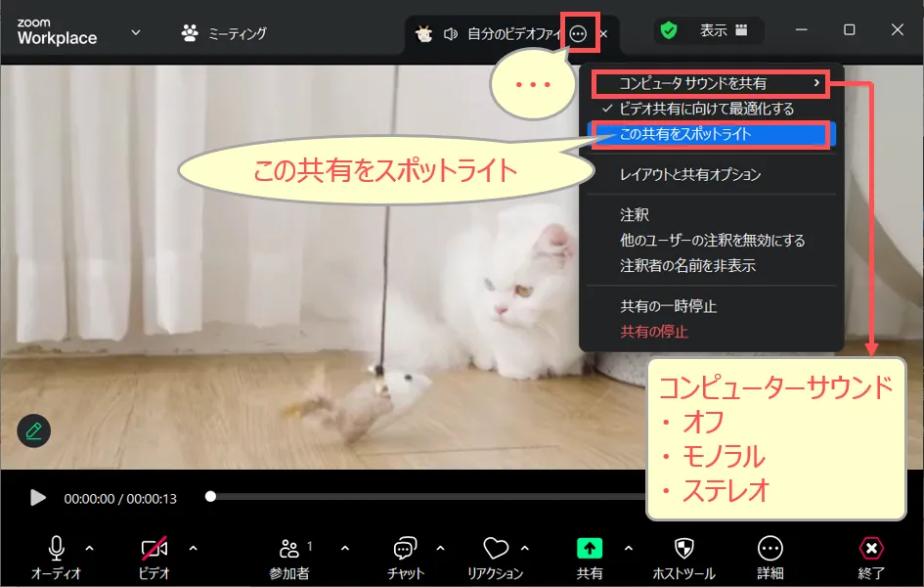Turn on camera with ビデオ icon
The height and width of the screenshot is (587, 924).
(x=154, y=549)
